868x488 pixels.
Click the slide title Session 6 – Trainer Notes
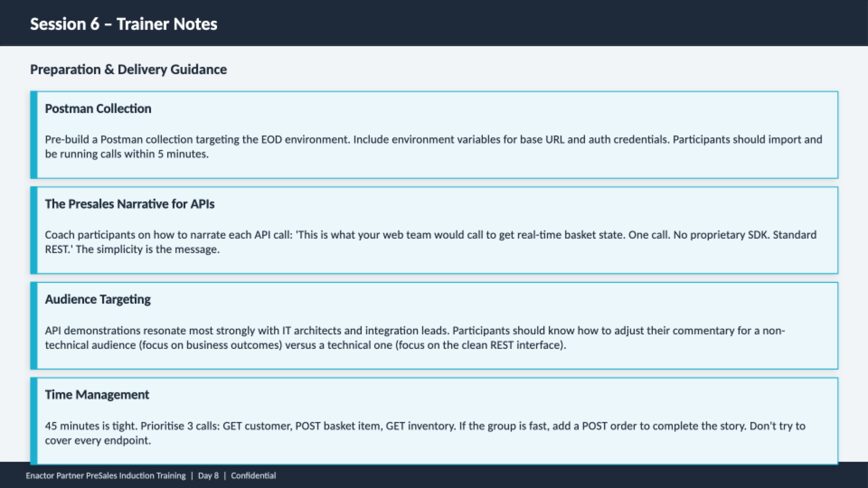pos(123,24)
